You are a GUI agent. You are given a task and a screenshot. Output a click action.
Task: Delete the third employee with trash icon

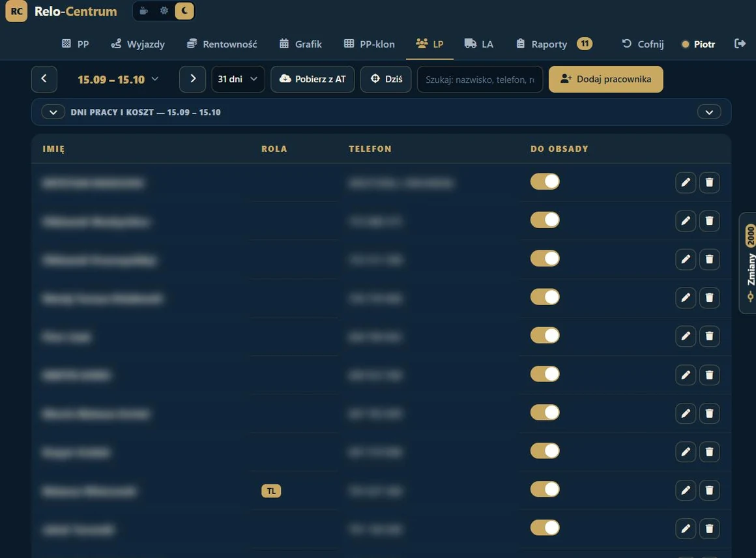tap(709, 259)
